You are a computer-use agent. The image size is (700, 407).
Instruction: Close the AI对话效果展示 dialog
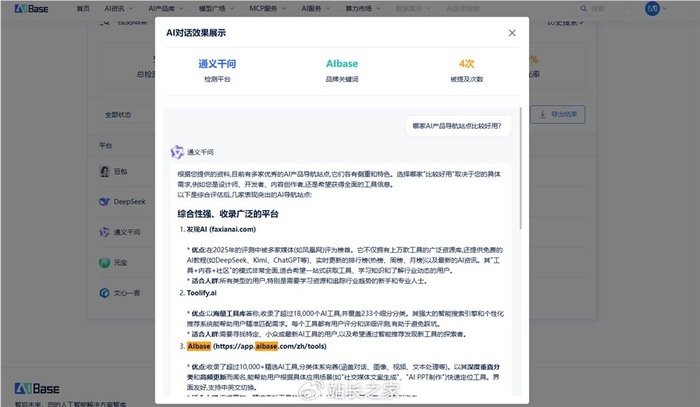click(512, 33)
